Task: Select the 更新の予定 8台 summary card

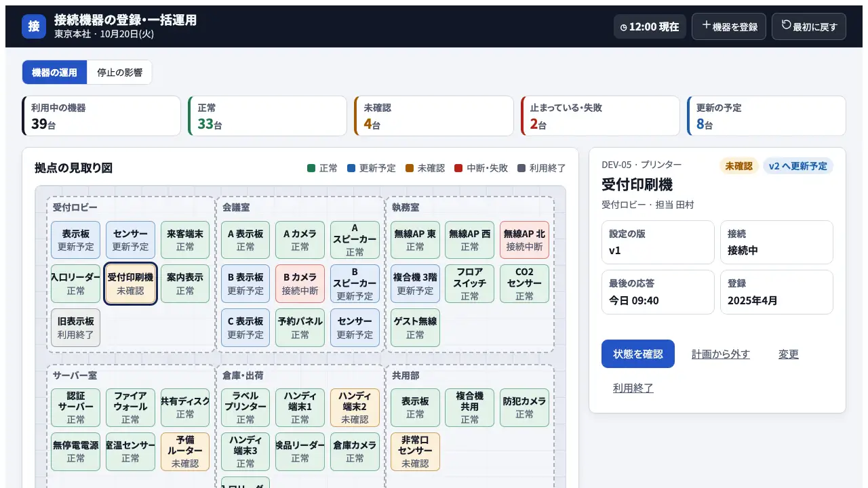Action: point(766,116)
